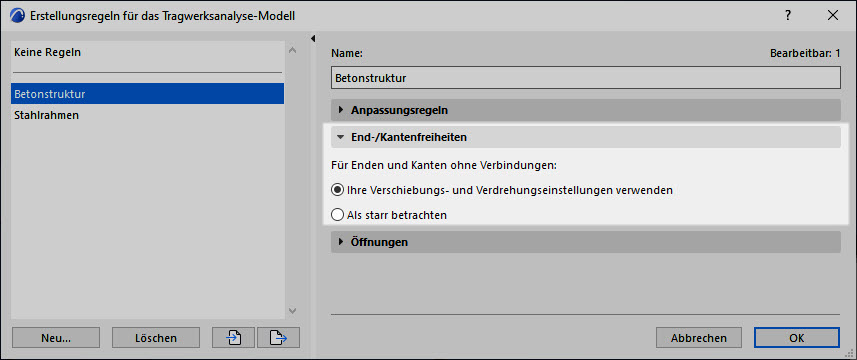
Task: Select Betonstruktur in the rules list
Action: pos(147,93)
